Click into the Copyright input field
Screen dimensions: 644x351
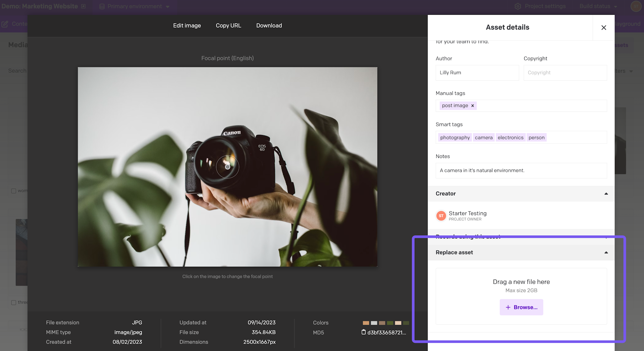[565, 73]
